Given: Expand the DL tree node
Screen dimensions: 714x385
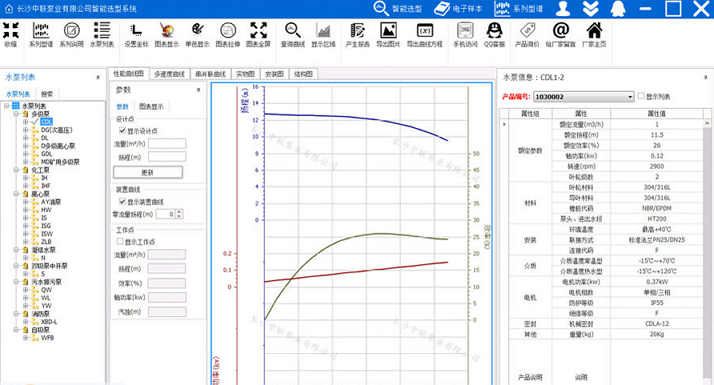Looking at the screenshot, I should 26,138.
